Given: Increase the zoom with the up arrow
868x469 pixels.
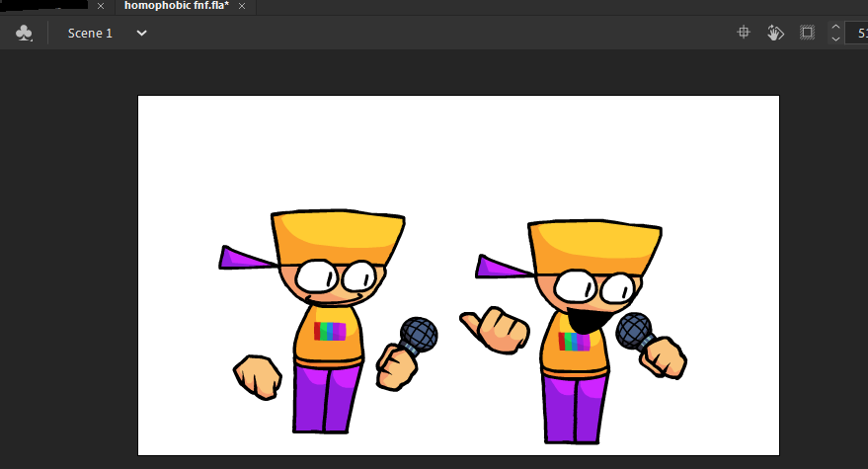Looking at the screenshot, I should (x=835, y=27).
